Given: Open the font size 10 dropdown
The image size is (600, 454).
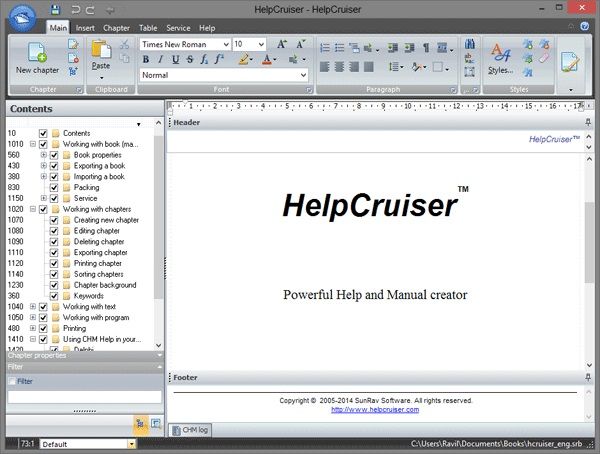Looking at the screenshot, I should coord(261,44).
